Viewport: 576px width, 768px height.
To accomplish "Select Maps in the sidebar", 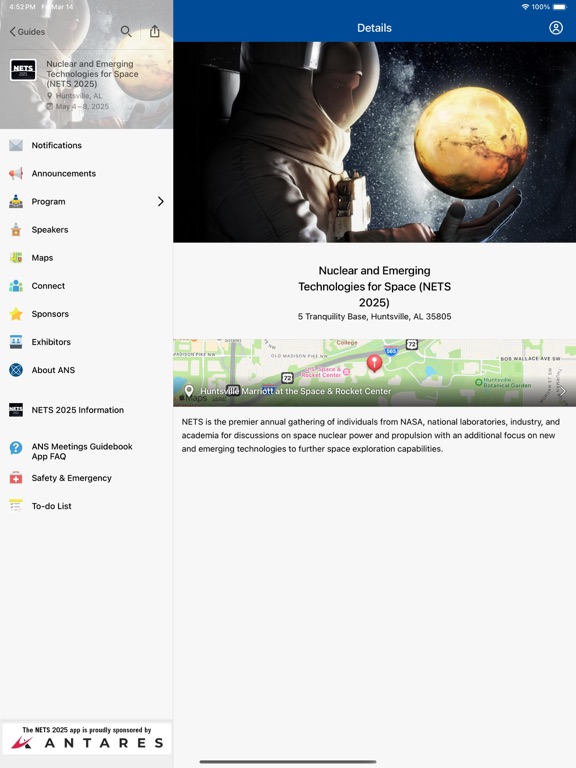I will 86,258.
